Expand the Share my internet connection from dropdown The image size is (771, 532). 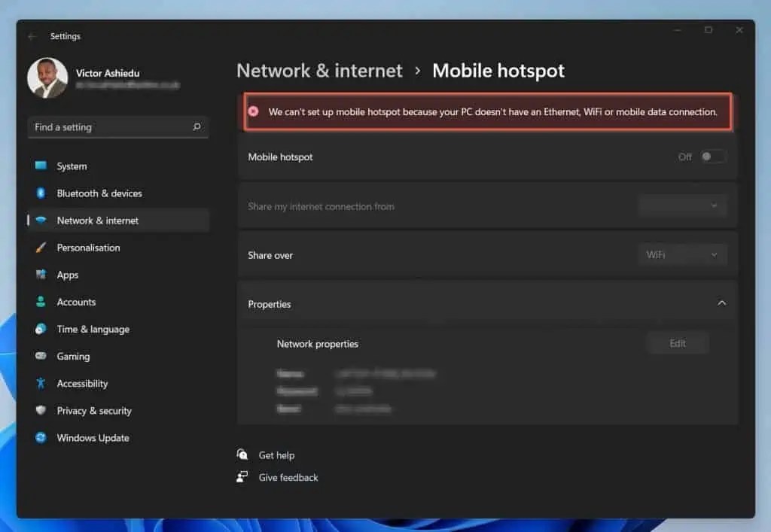point(682,205)
